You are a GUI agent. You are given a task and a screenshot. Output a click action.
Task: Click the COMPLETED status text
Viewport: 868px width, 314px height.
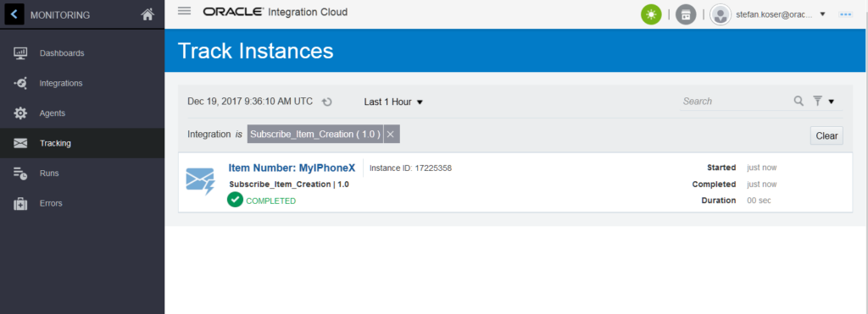270,201
